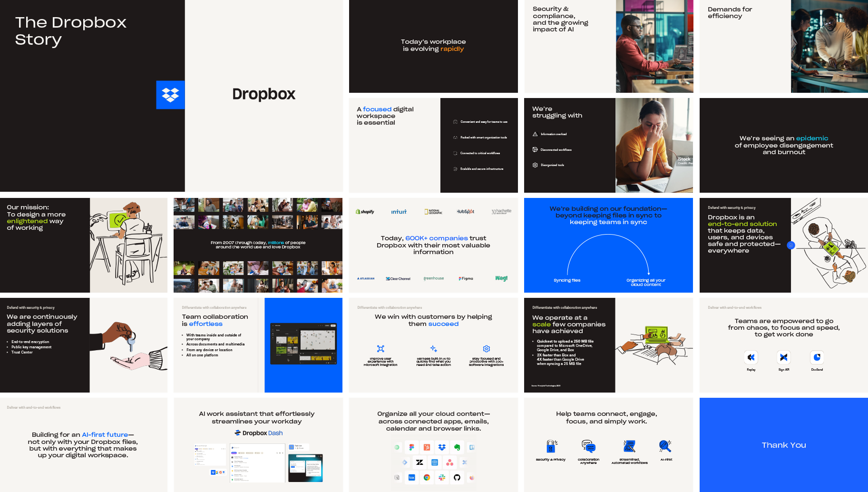Click the Zendesk icon in app grid
Screen dimensions: 868x492
pos(419,462)
